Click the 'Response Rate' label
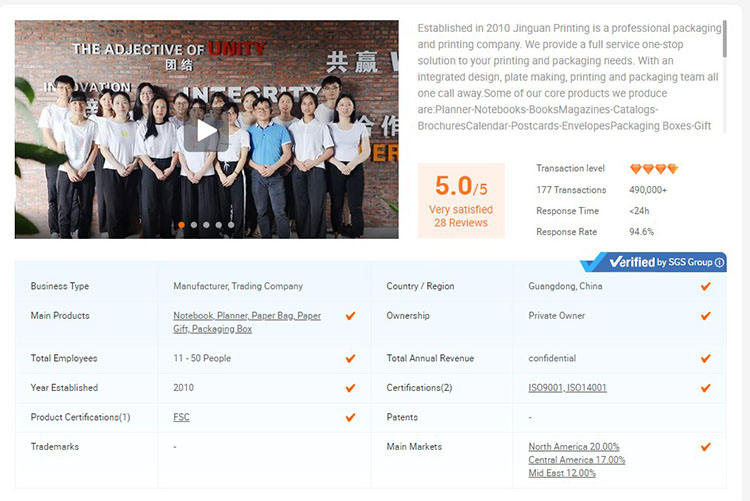Viewport: 750px width, 501px height. pos(566,232)
